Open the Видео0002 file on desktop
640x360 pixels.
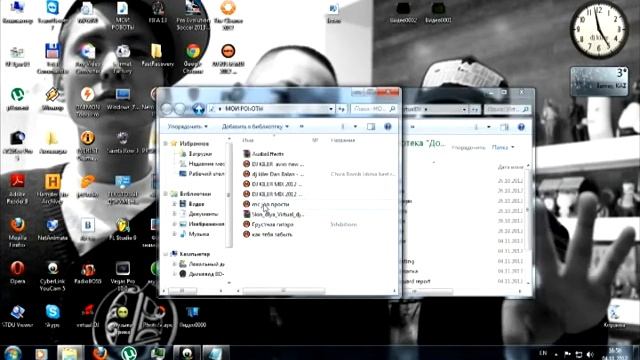[403, 12]
